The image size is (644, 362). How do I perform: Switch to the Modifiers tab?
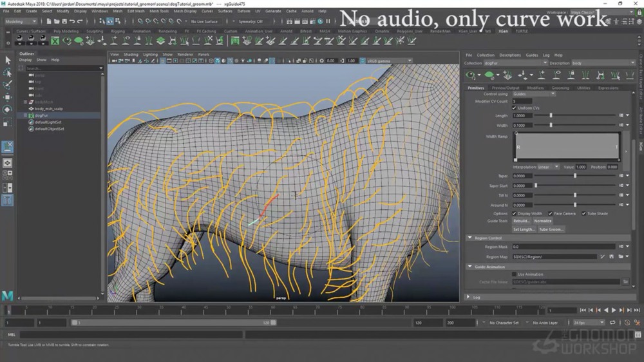click(535, 88)
